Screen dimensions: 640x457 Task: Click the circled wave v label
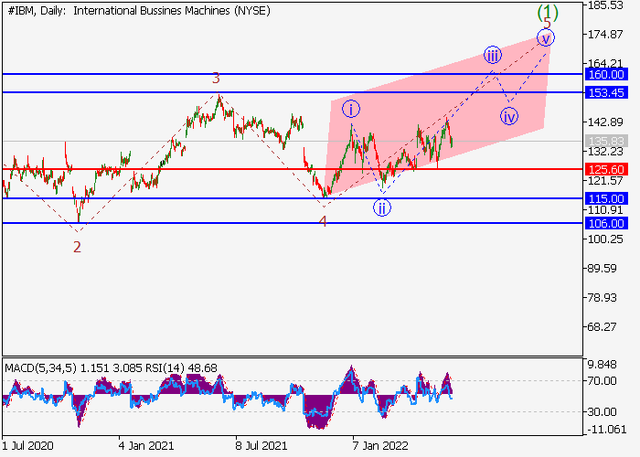coord(545,37)
